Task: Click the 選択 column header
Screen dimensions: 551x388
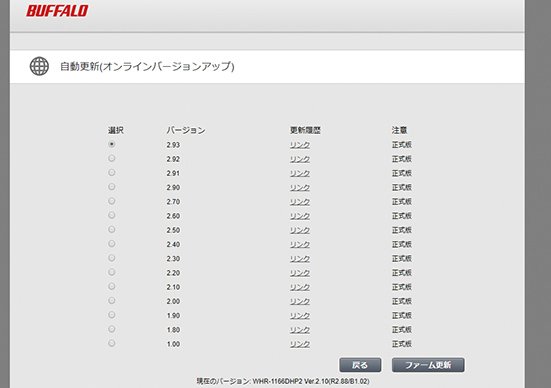Action: [x=116, y=130]
